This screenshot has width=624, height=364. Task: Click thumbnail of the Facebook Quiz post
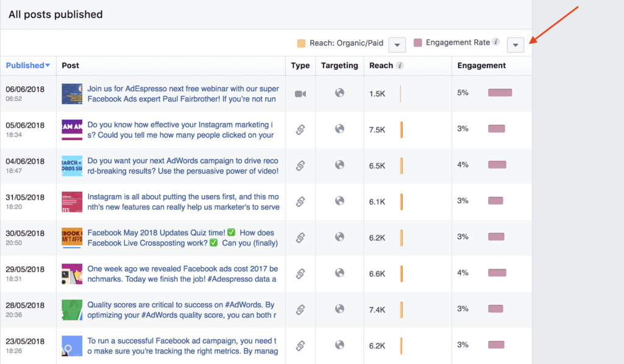(72, 237)
